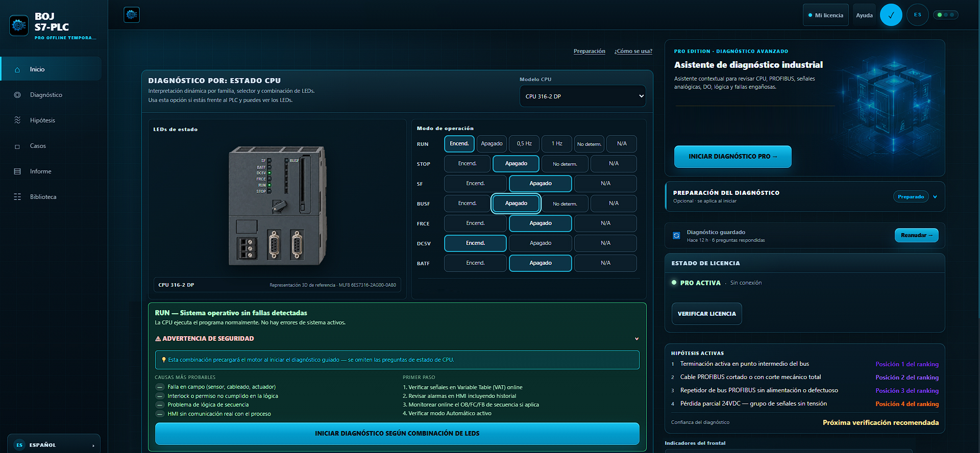Image resolution: width=980 pixels, height=453 pixels.
Task: Set DC5V LED to Apagado
Action: 541,243
